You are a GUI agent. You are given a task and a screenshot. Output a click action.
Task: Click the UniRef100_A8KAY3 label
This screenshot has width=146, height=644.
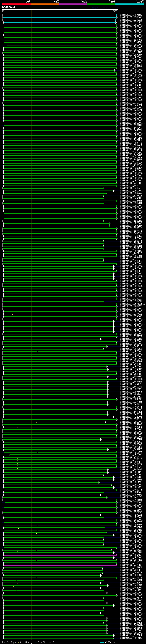click(x=131, y=143)
